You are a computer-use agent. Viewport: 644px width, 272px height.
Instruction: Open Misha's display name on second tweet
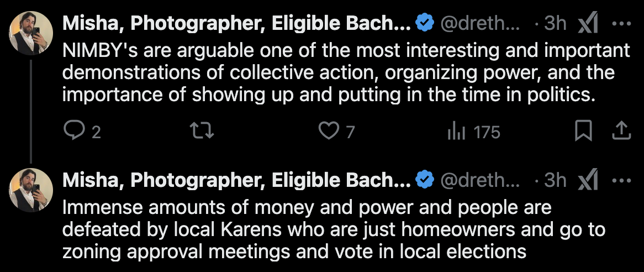click(236, 180)
